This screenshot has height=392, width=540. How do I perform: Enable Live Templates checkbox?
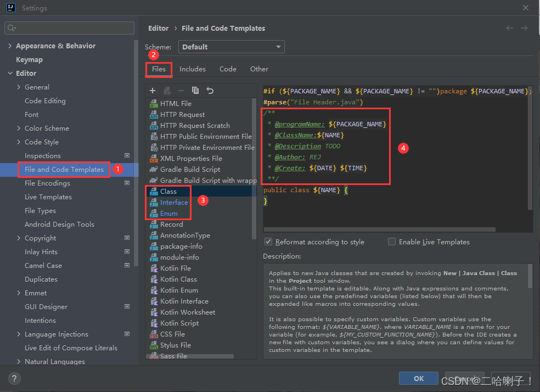click(392, 242)
